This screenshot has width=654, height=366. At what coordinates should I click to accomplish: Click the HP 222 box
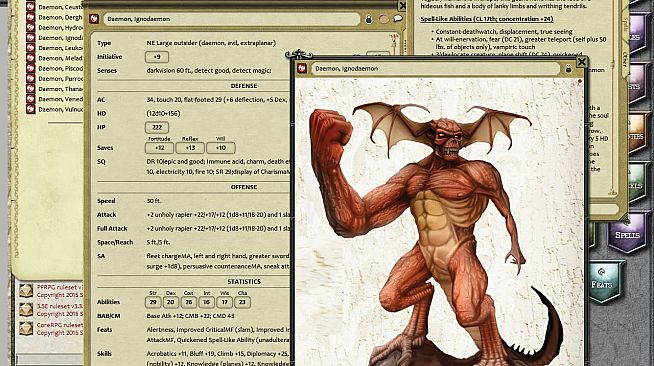[157, 127]
